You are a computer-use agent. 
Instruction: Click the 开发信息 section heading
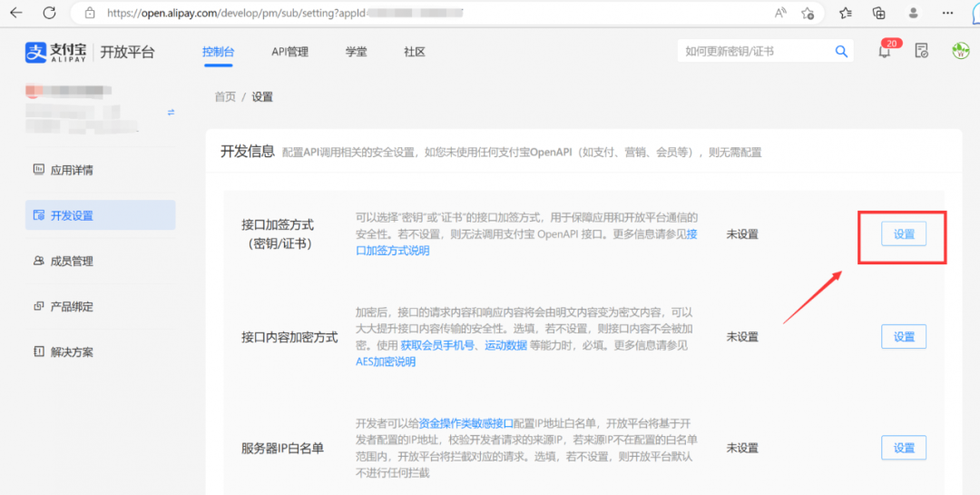(x=248, y=151)
